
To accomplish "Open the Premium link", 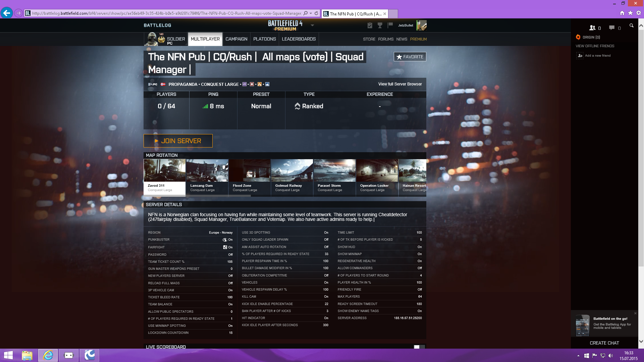I will click(418, 39).
